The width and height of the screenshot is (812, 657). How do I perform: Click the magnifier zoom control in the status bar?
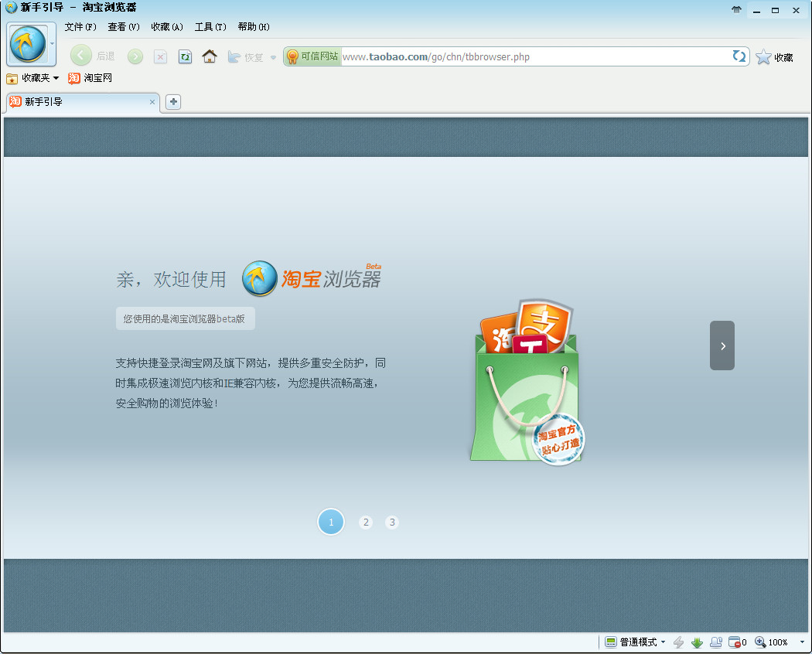[x=759, y=642]
